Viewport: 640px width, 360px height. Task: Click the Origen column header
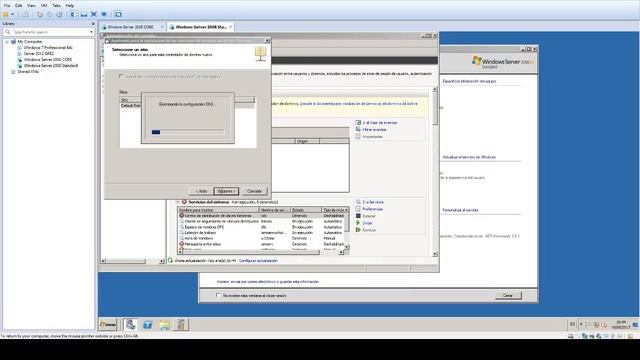307,141
